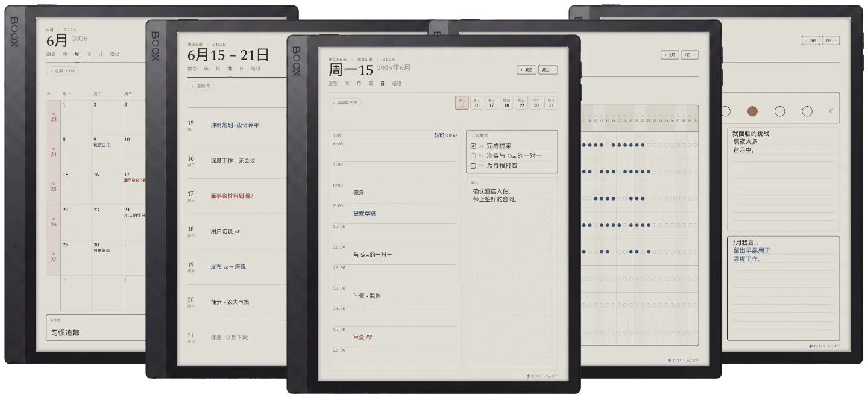Screen dimensions: 868x398
Task: Select the 航班 note in schedule header
Action: click(x=445, y=135)
